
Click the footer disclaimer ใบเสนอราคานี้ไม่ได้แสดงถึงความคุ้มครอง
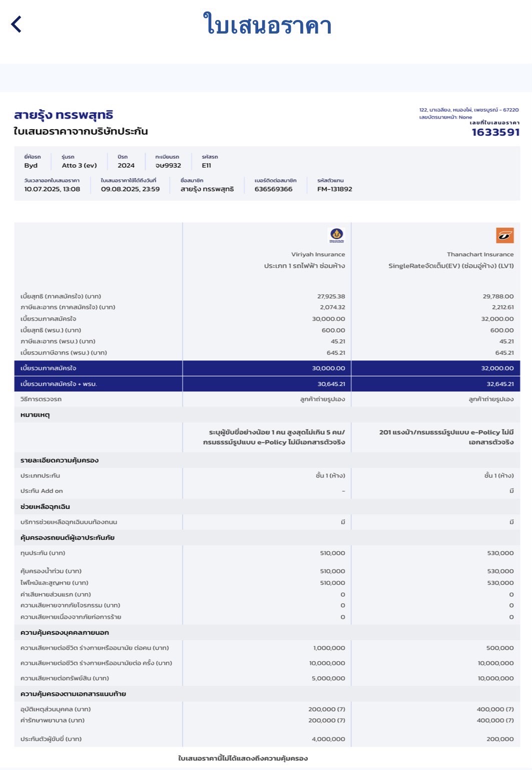pos(243,758)
